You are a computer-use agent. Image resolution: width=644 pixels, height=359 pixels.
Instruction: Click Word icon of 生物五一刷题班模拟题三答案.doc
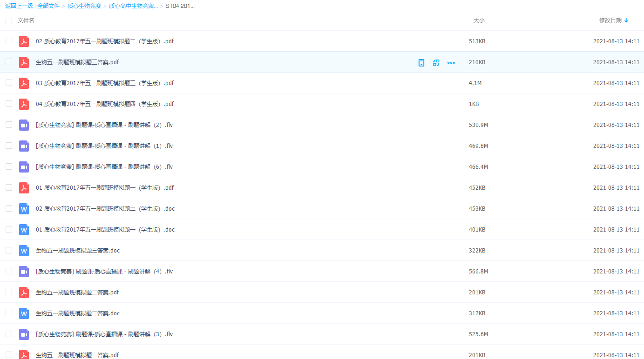(24, 251)
